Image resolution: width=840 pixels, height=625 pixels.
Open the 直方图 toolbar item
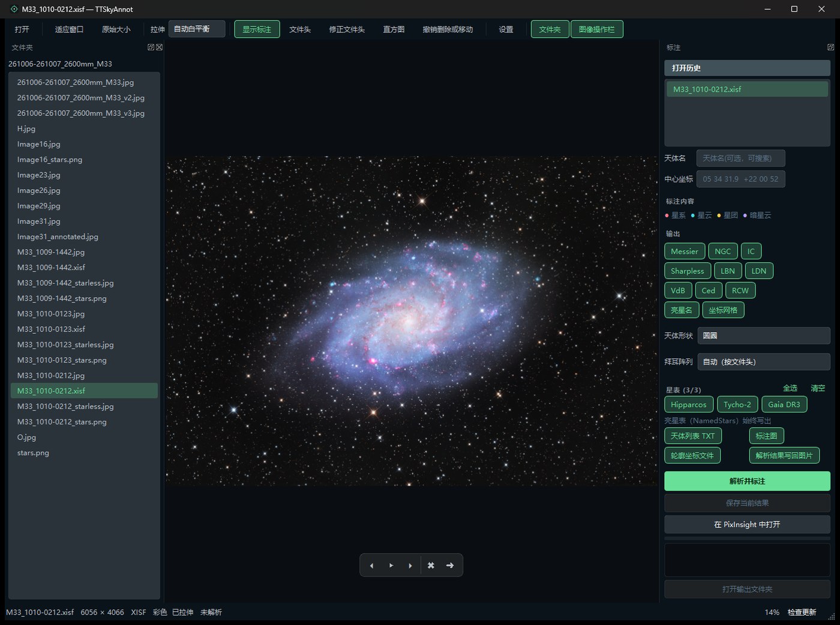(x=394, y=29)
